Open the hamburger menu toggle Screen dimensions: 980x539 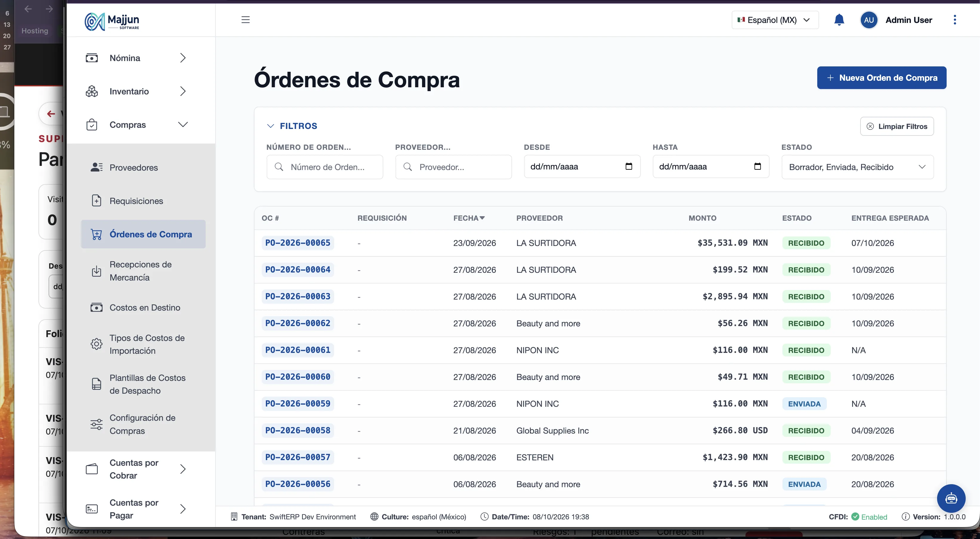[245, 19]
